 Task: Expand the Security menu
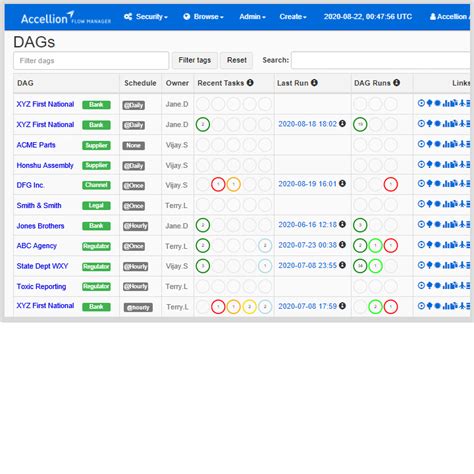click(146, 17)
